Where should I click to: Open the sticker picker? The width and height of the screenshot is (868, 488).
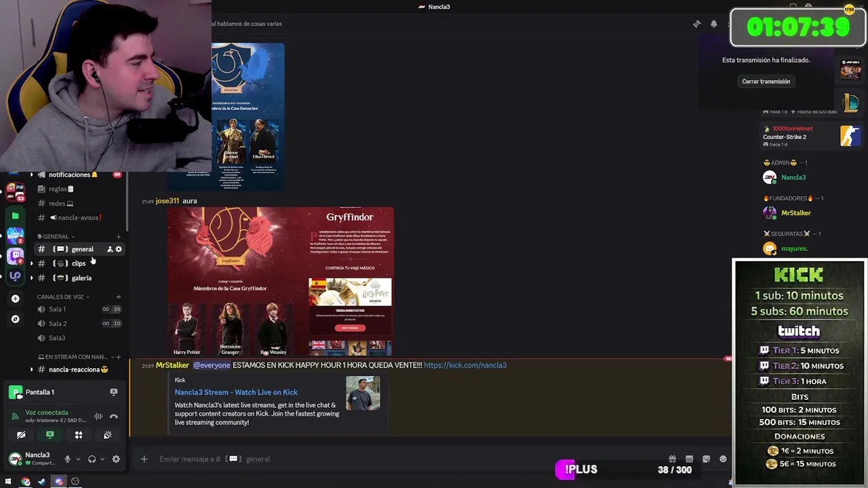click(706, 459)
